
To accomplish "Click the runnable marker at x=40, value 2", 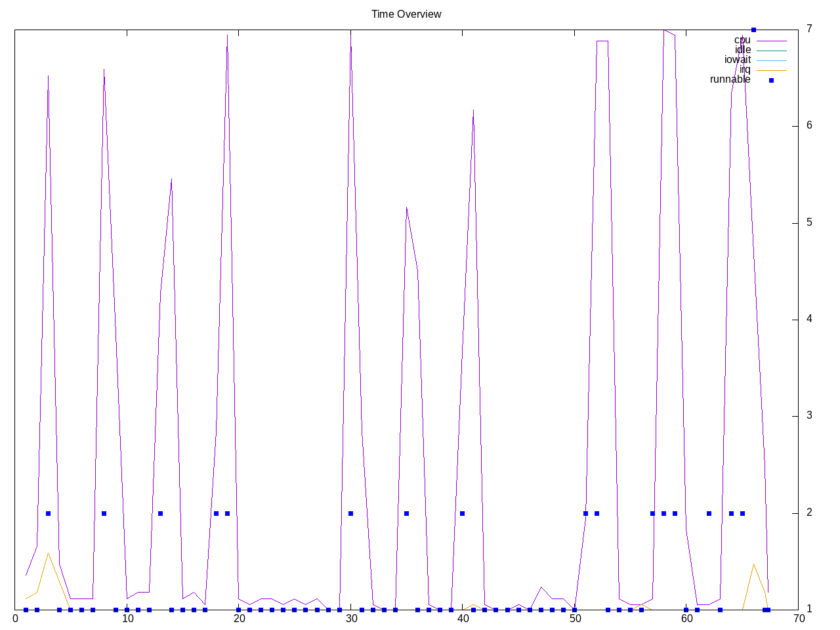I will (463, 513).
